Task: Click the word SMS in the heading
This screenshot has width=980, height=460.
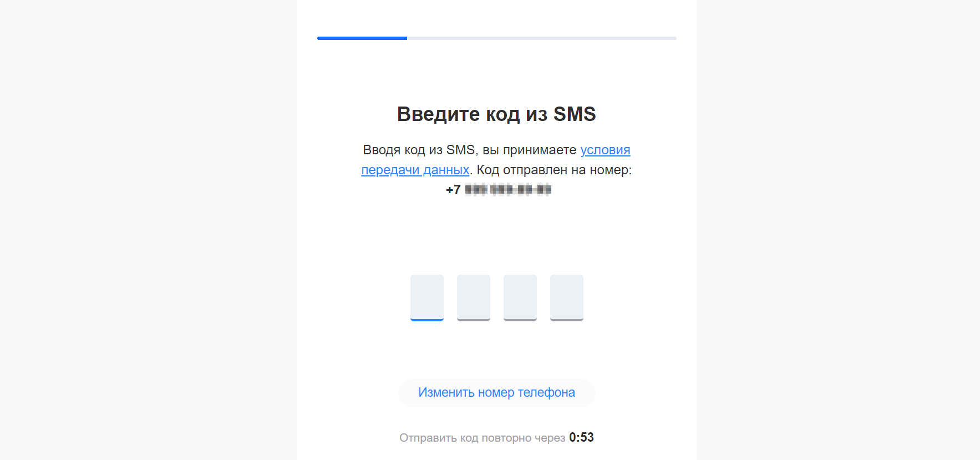Action: 575,114
